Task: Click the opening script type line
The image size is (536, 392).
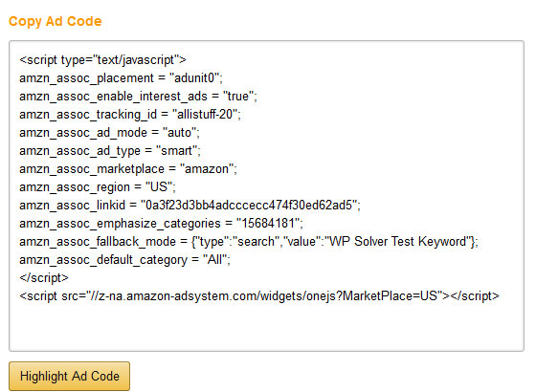Action: click(102, 59)
